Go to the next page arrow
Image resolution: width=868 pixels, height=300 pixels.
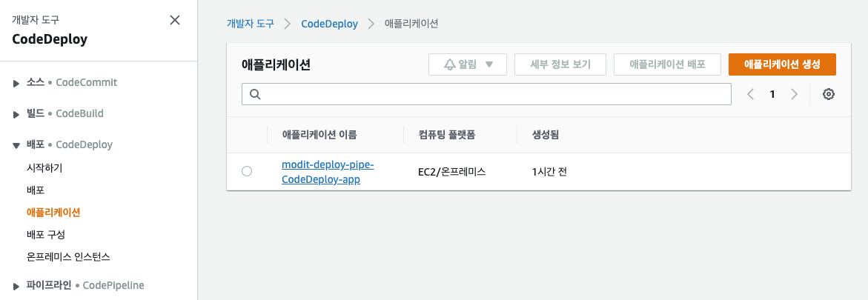pos(794,94)
